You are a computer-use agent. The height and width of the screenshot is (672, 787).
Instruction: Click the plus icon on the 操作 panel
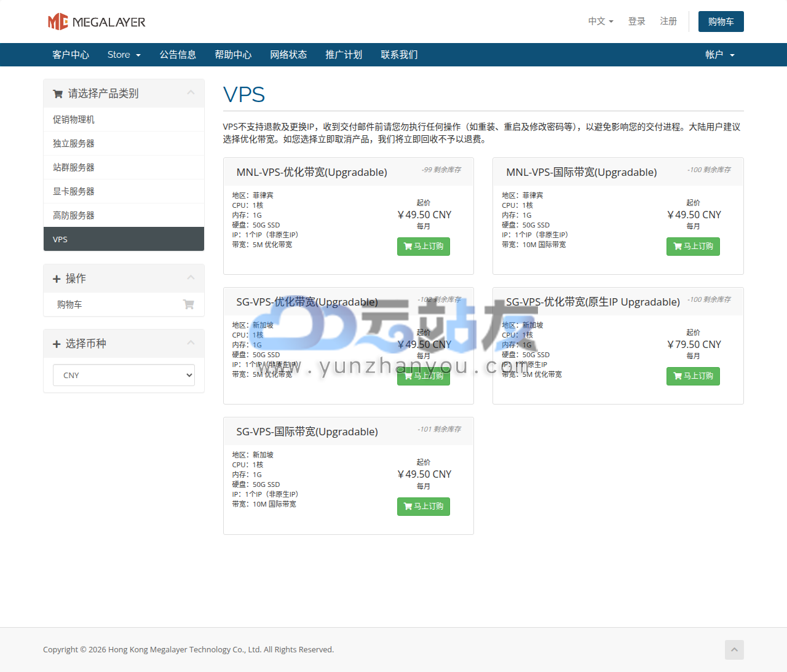pos(57,279)
